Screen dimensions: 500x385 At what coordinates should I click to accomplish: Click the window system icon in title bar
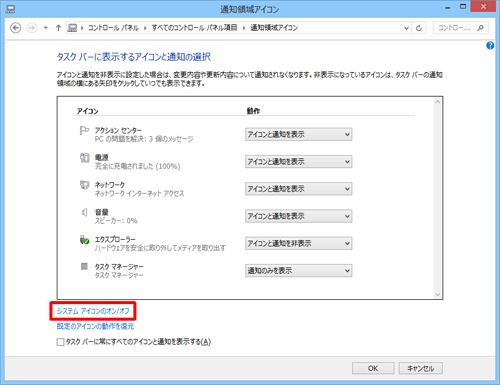click(10, 9)
